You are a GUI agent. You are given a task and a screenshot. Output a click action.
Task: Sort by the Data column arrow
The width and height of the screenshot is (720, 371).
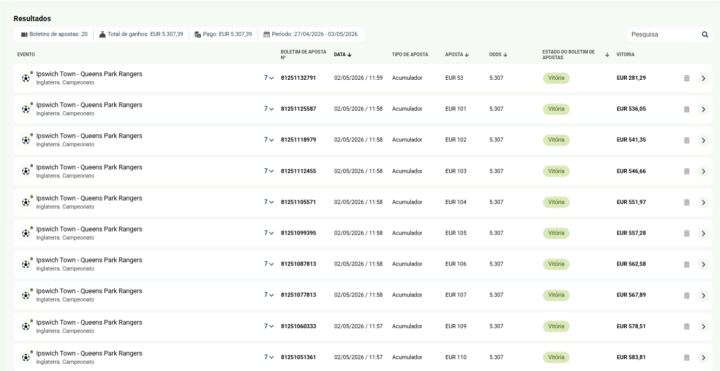tap(349, 55)
